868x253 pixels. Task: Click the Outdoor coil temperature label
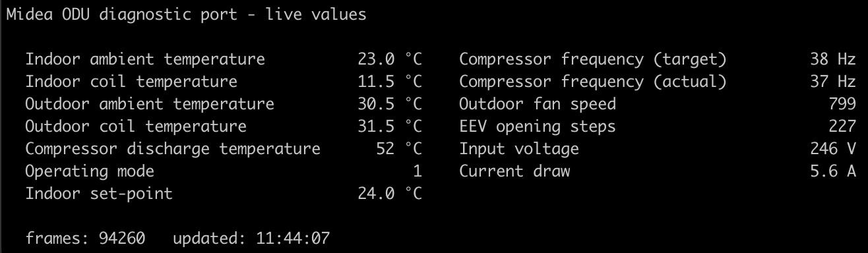pyautogui.click(x=136, y=126)
